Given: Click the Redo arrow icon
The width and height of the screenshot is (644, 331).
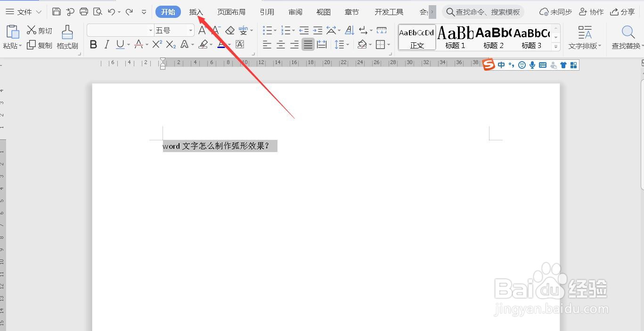Looking at the screenshot, I should (x=129, y=12).
